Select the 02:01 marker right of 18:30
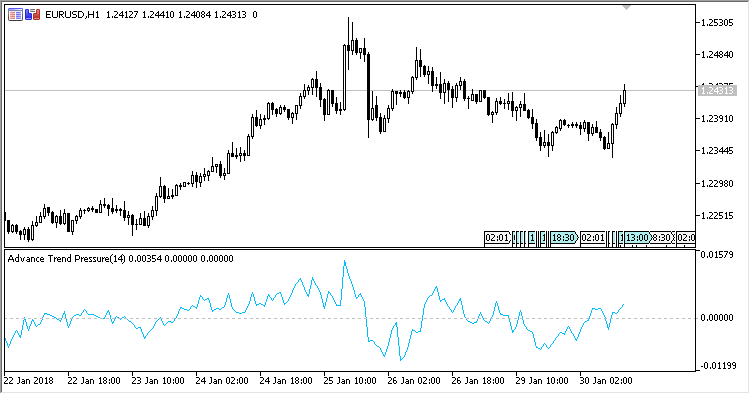Viewport: 750px width, 394px height. (593, 238)
